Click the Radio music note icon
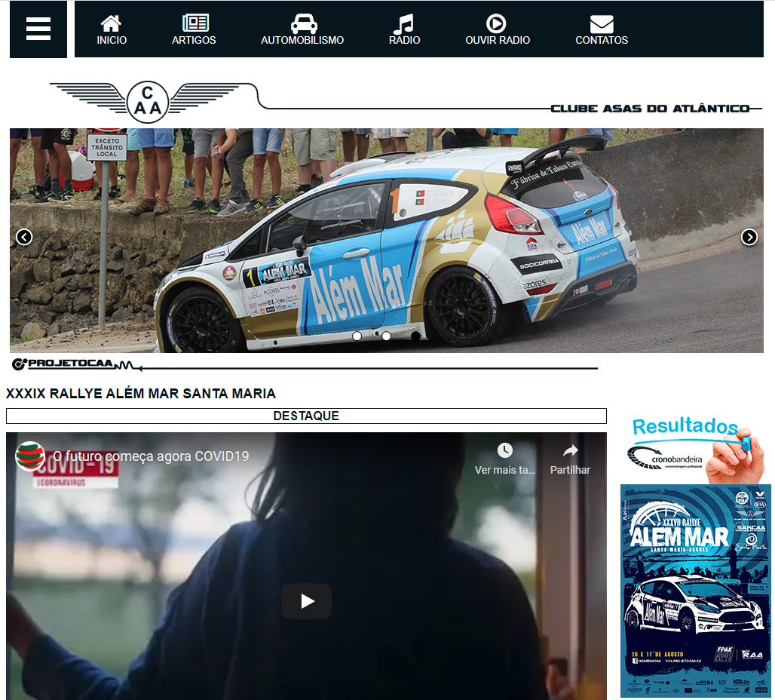 click(403, 23)
